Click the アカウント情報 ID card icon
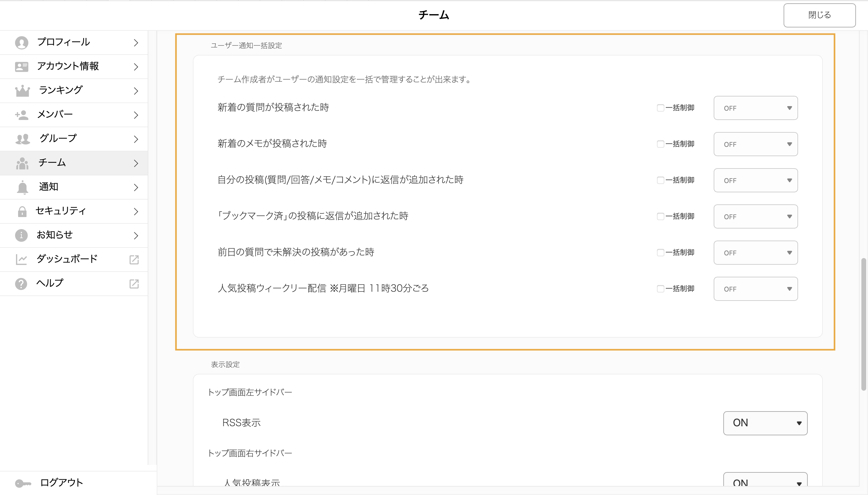 click(x=22, y=67)
